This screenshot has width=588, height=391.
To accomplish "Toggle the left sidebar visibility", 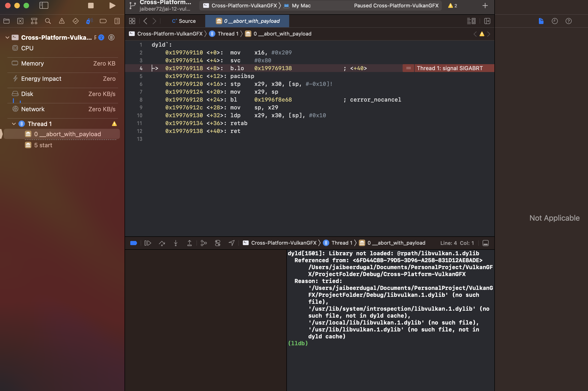I will click(x=44, y=5).
